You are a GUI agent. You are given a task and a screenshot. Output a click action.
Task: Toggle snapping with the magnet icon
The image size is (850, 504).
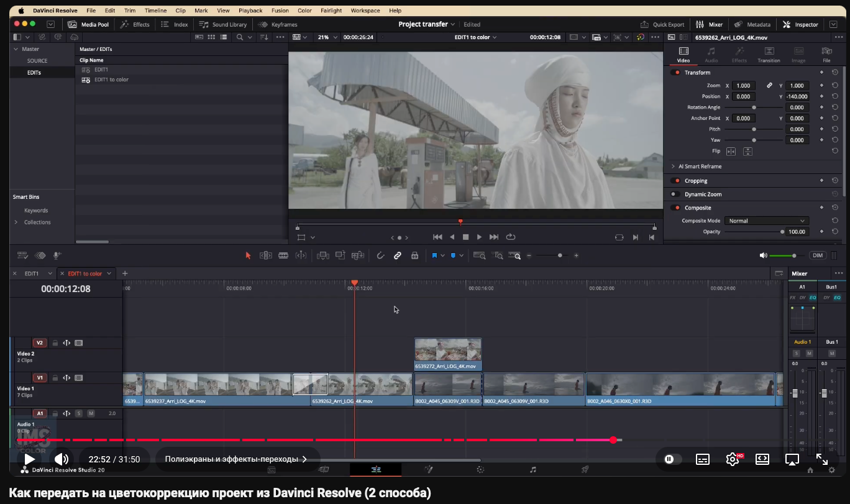point(380,255)
